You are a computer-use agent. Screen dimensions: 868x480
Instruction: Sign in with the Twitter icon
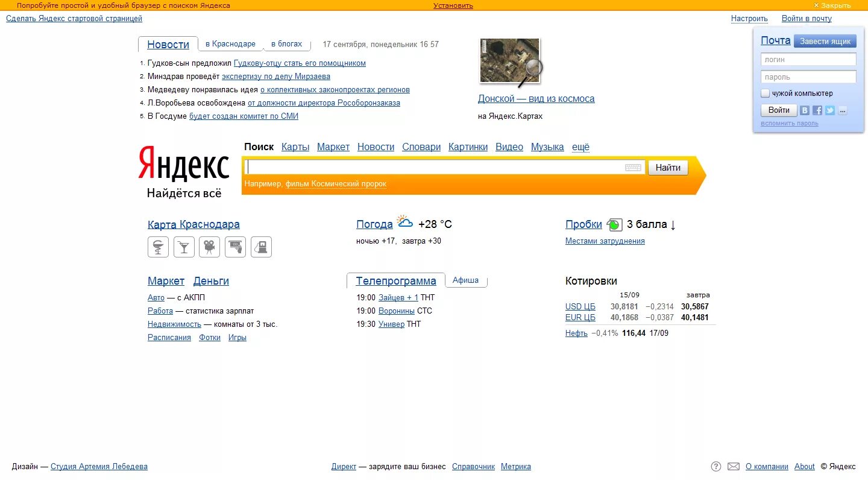830,110
